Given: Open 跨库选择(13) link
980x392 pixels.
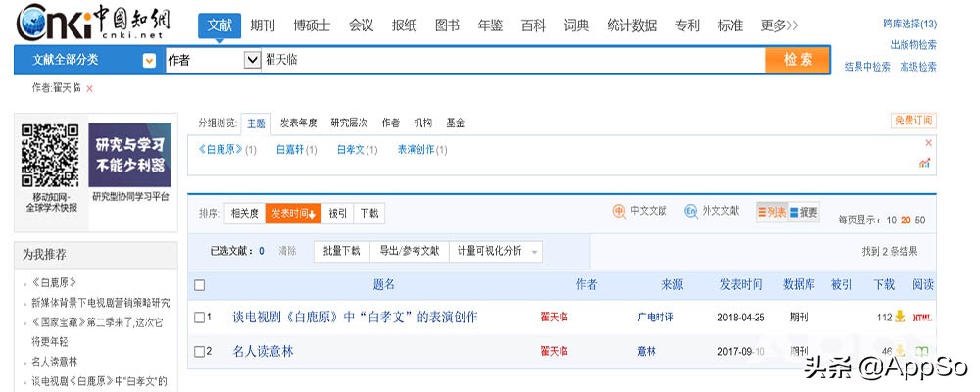Looking at the screenshot, I should pyautogui.click(x=909, y=24).
